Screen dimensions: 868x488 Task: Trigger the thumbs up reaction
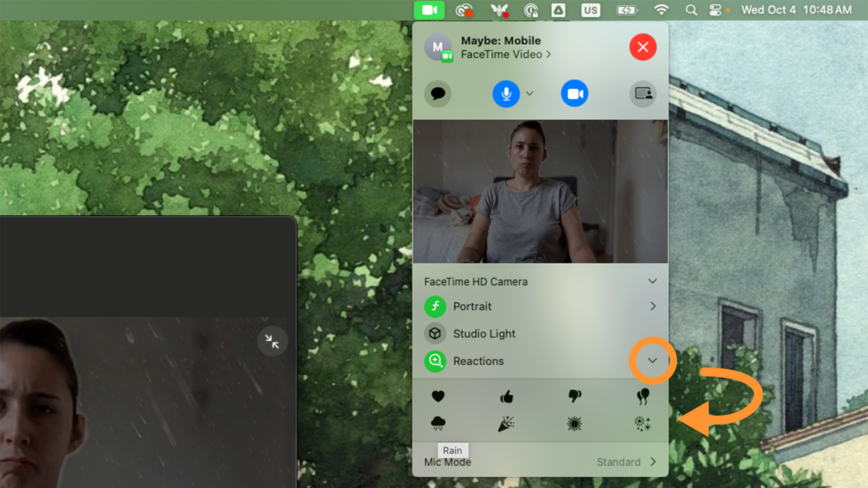click(506, 396)
